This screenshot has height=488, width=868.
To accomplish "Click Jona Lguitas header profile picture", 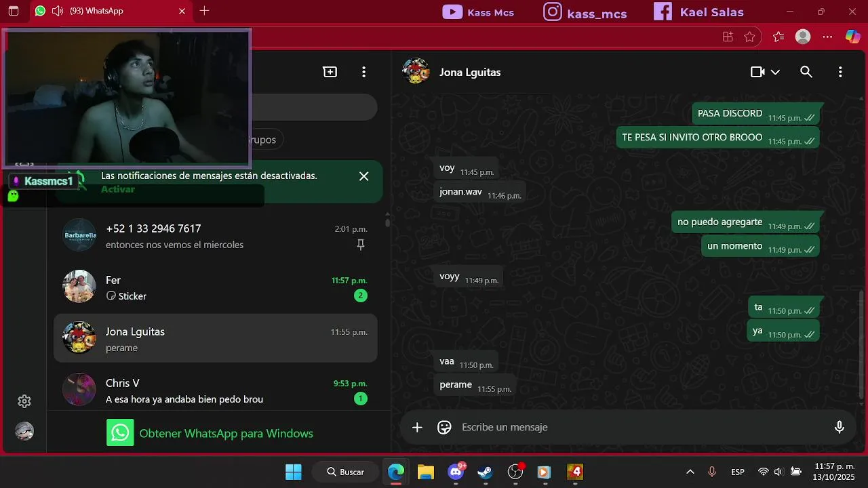I will [416, 71].
